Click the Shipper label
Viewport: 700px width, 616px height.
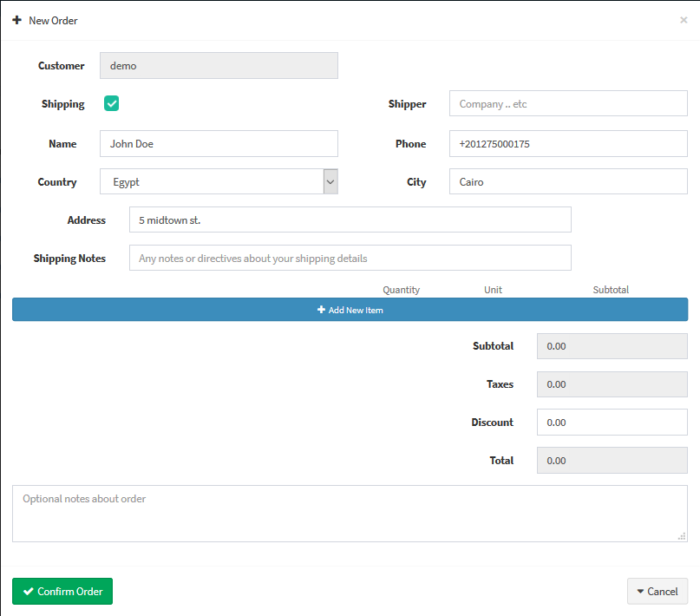point(407,104)
